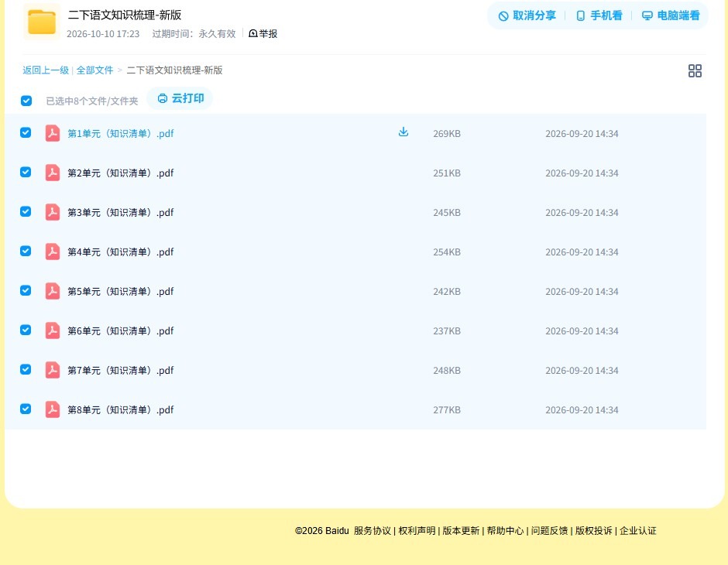728x565 pixels.
Task: Uncheck 第8单元（知识清单）.pdf checkbox
Action: point(26,409)
